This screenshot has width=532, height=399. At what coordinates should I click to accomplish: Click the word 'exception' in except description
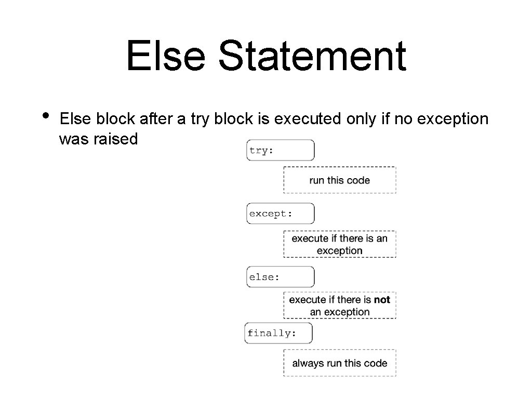point(340,251)
